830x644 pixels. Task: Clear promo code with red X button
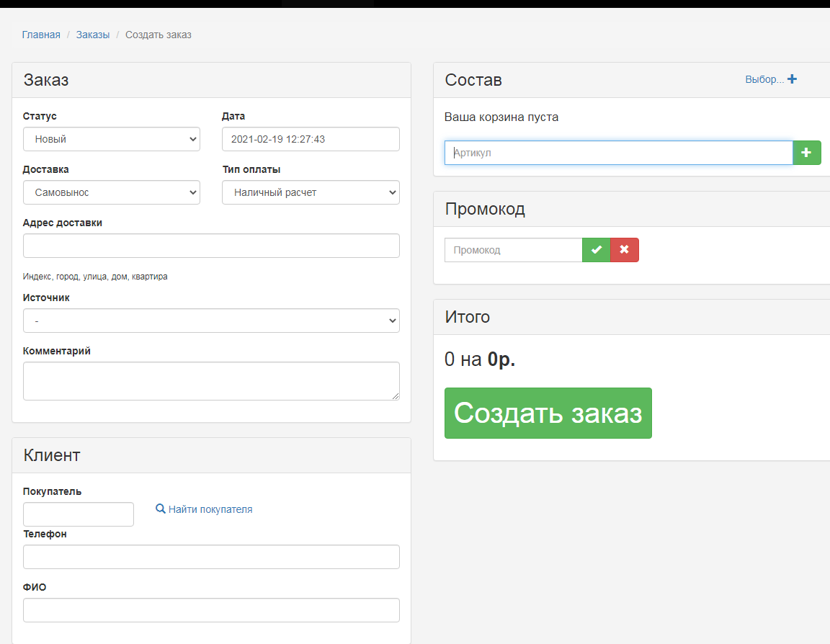(x=624, y=250)
